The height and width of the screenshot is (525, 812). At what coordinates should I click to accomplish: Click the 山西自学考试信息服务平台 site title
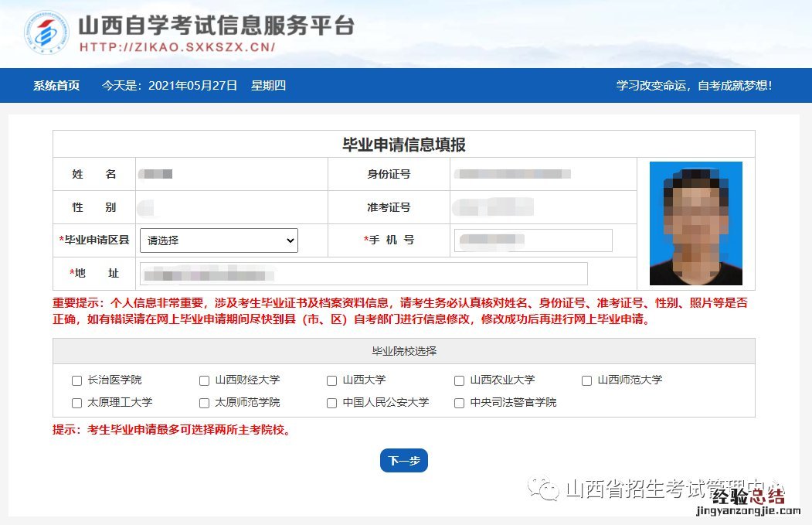pyautogui.click(x=216, y=25)
